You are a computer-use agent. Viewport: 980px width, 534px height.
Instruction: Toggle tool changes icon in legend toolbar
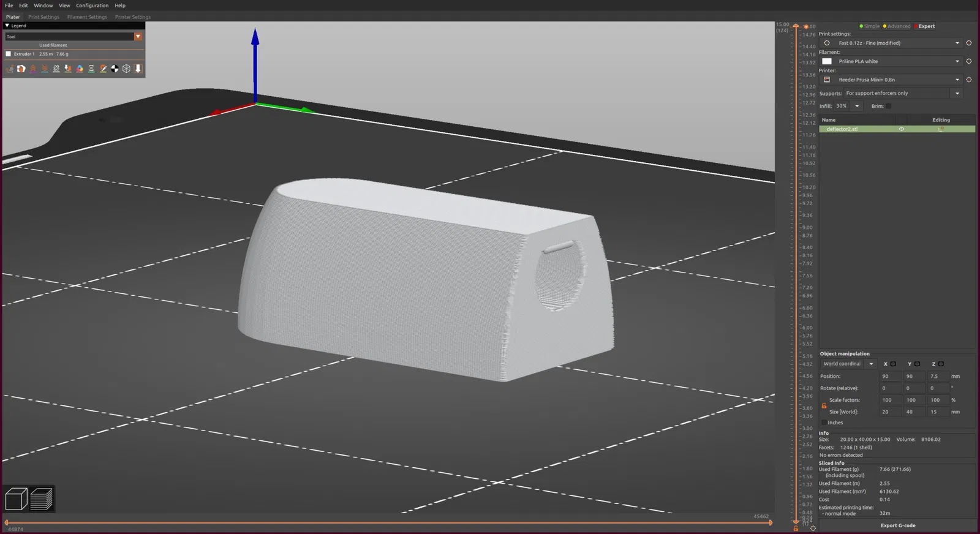point(68,69)
